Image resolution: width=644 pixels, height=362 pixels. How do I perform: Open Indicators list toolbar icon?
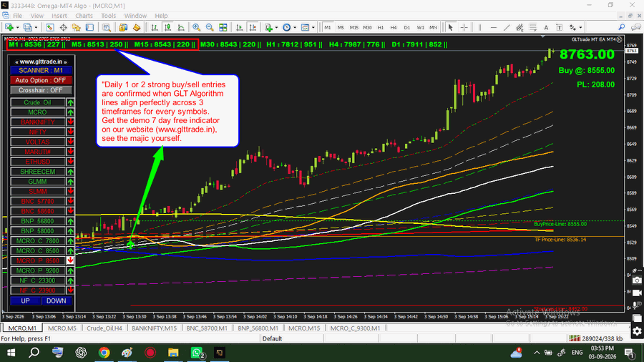(x=268, y=27)
